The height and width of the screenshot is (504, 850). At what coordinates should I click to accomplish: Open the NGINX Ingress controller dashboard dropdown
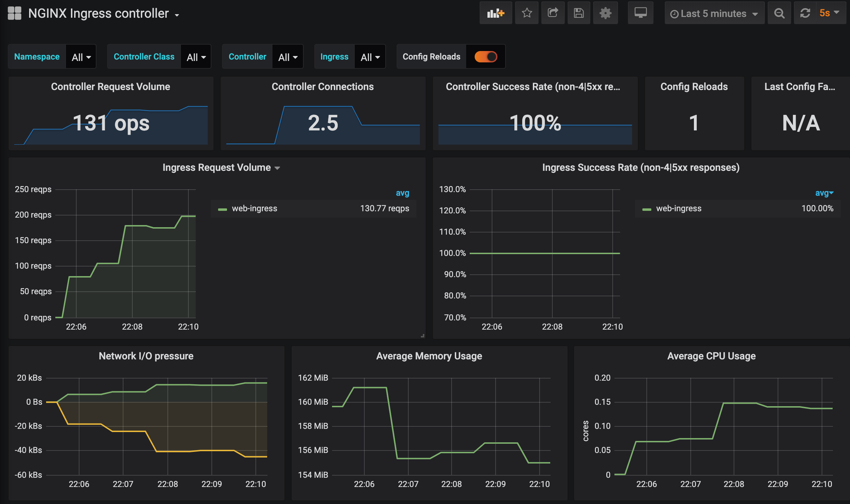(104, 13)
